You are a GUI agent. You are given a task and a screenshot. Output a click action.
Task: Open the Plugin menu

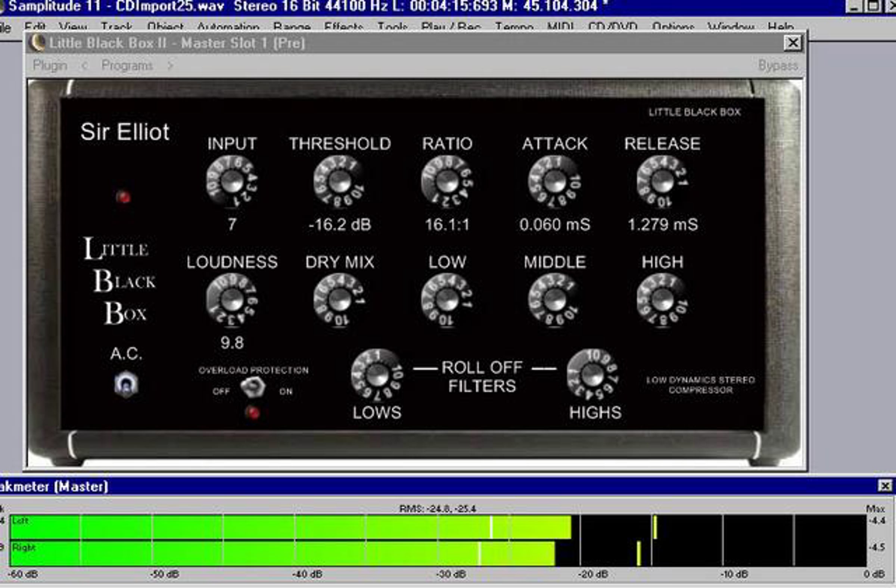[x=50, y=65]
